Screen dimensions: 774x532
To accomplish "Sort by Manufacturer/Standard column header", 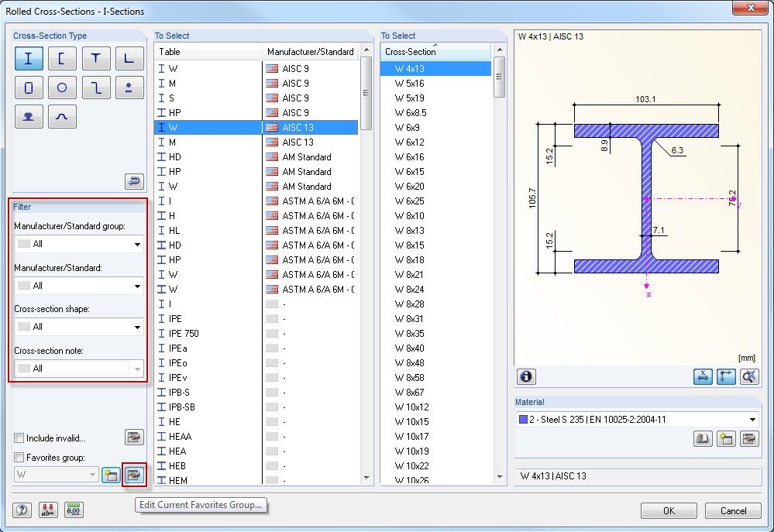I will tap(311, 52).
